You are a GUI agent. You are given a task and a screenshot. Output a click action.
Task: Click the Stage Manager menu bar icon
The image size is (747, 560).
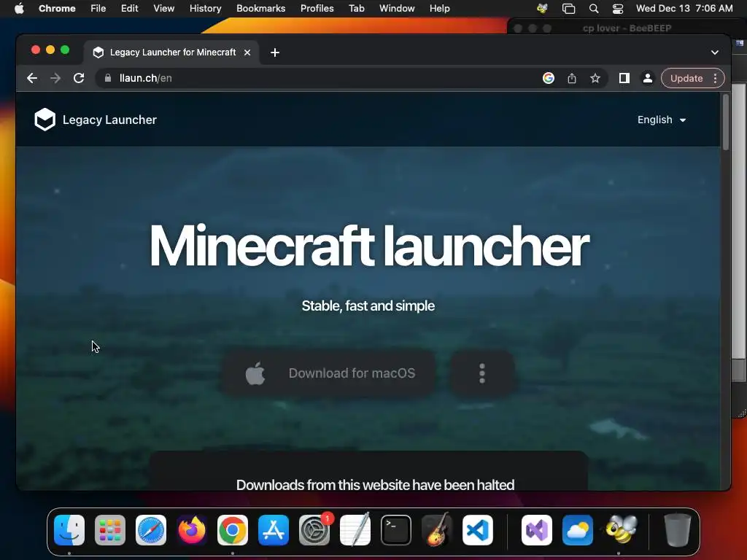[x=568, y=9]
